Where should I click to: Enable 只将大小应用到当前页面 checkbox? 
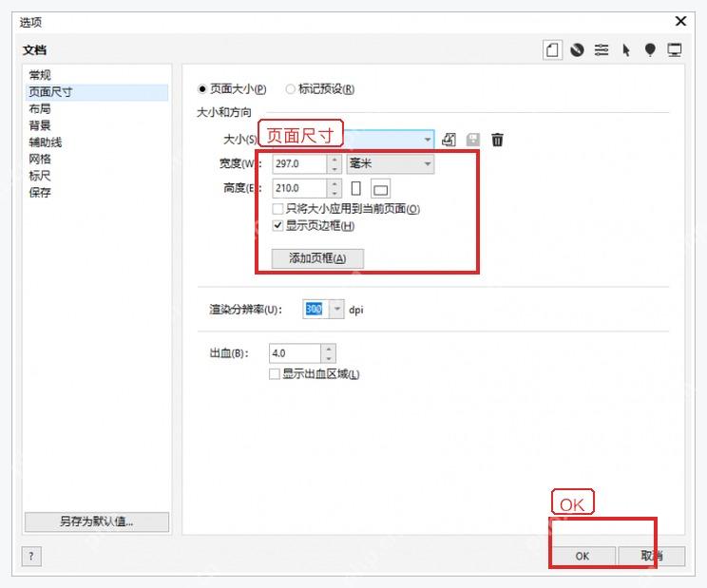(x=277, y=209)
